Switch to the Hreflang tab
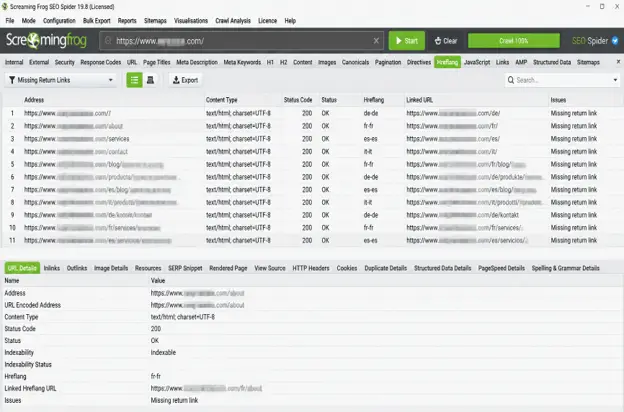Viewport: 624px width, 412px height. [447, 62]
